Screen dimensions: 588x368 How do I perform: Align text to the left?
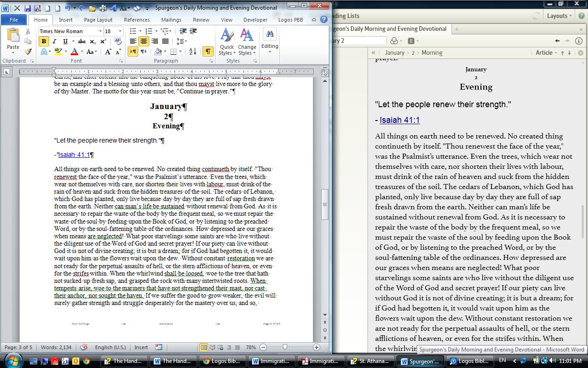tap(133, 41)
